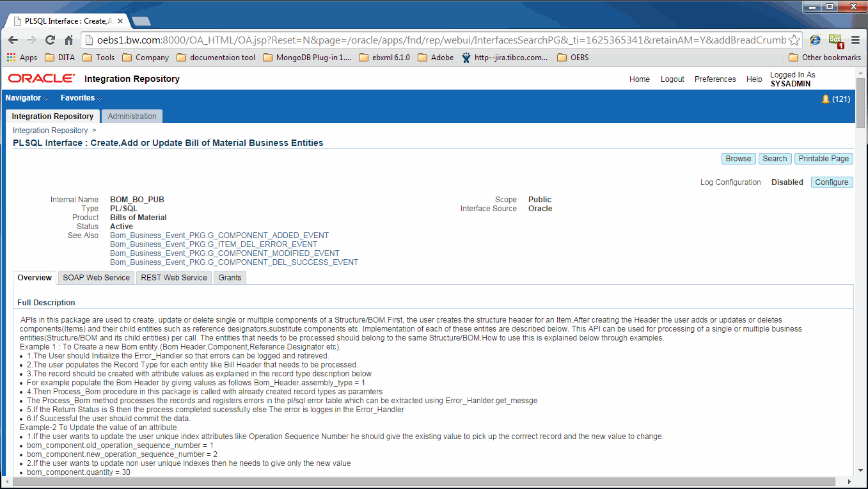
Task: Switch to the SOAP Web Service tab
Action: point(96,278)
